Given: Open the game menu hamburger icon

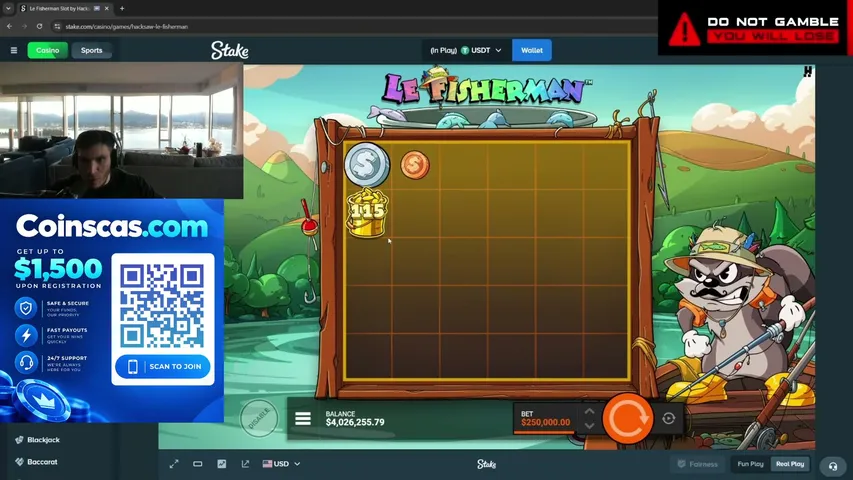Looking at the screenshot, I should coord(303,419).
